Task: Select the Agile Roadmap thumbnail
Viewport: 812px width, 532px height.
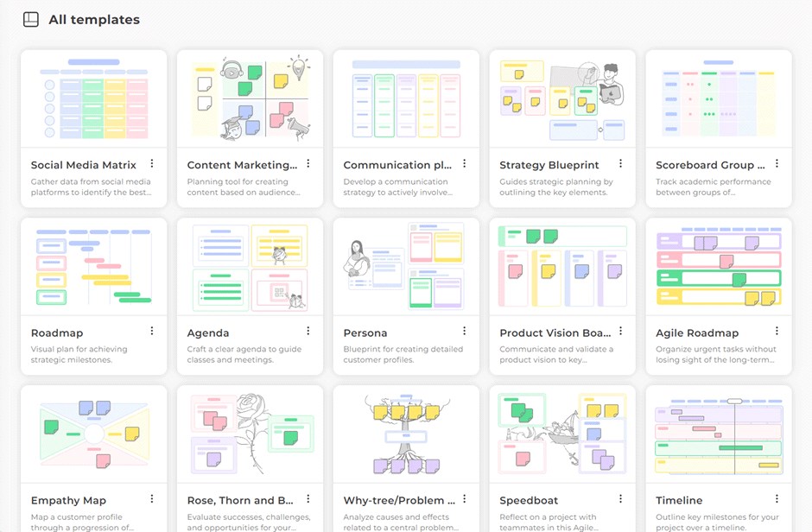Action: (x=719, y=267)
